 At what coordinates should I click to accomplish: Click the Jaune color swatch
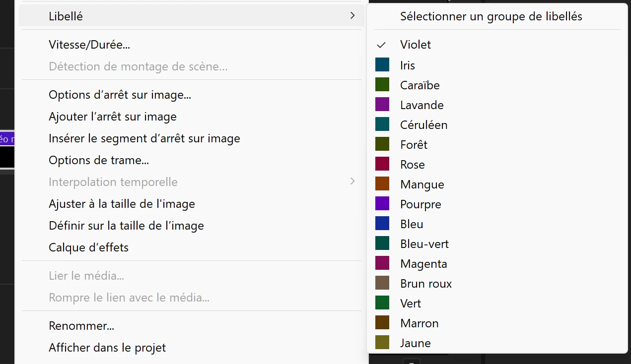click(x=382, y=343)
